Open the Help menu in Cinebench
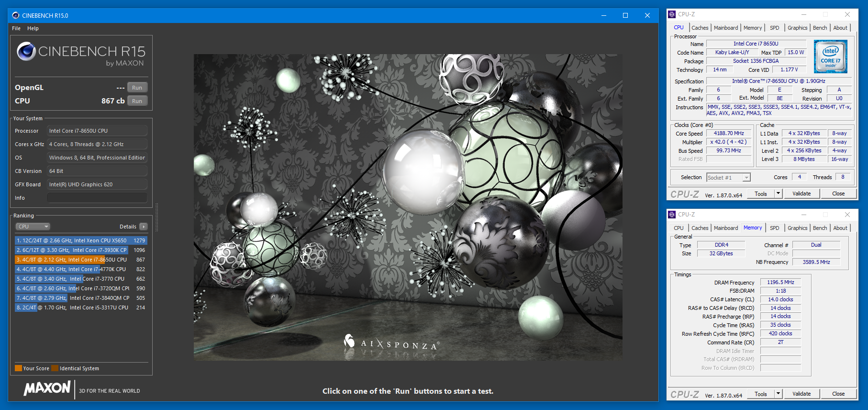The image size is (868, 410). pos(33,28)
